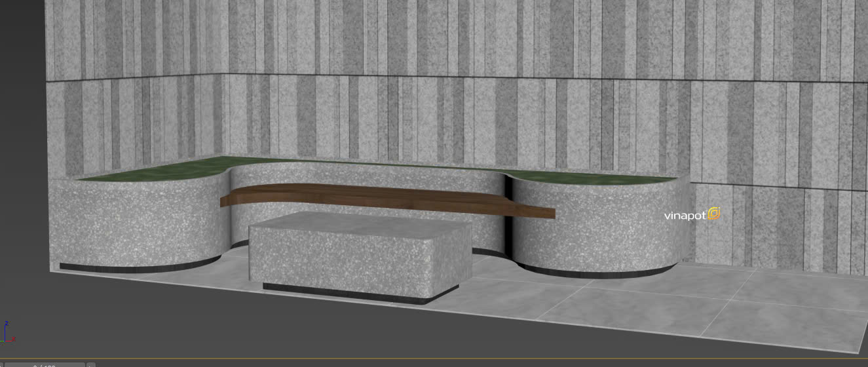Click the time slider next-frame arrow
The height and width of the screenshot is (367, 868).
coord(91,364)
